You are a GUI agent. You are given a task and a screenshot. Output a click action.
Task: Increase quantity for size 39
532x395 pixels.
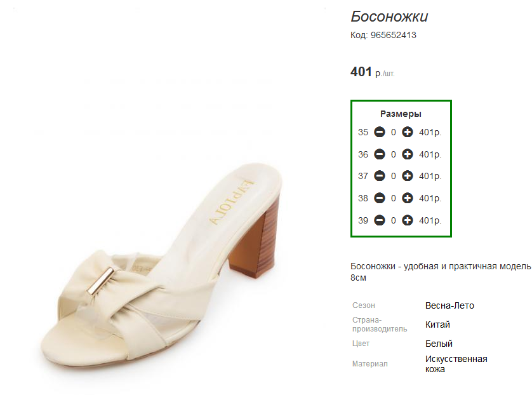(x=408, y=220)
